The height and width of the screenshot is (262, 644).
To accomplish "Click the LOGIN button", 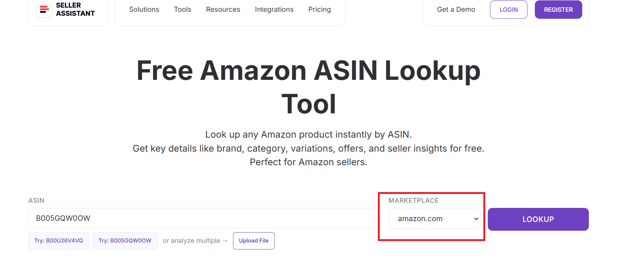I will (x=508, y=10).
